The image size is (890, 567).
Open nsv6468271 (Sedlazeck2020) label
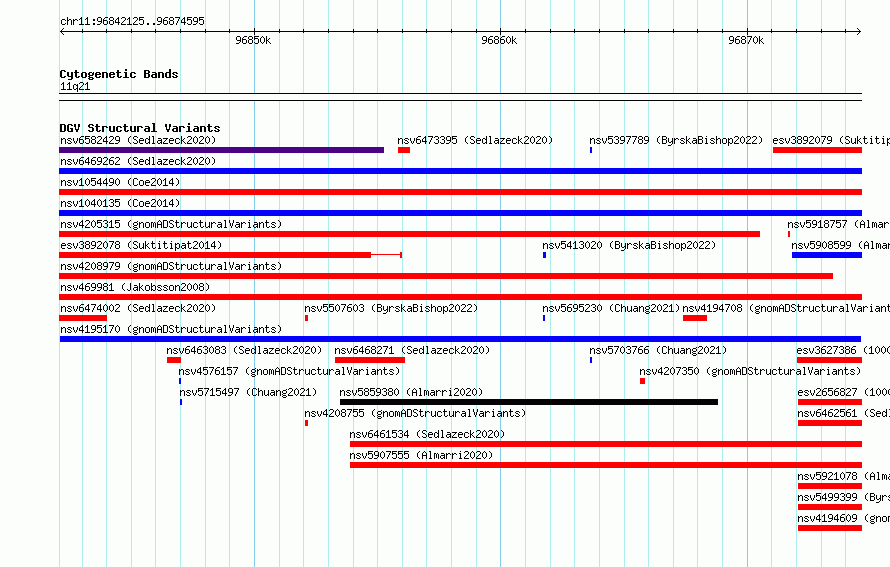pos(412,350)
